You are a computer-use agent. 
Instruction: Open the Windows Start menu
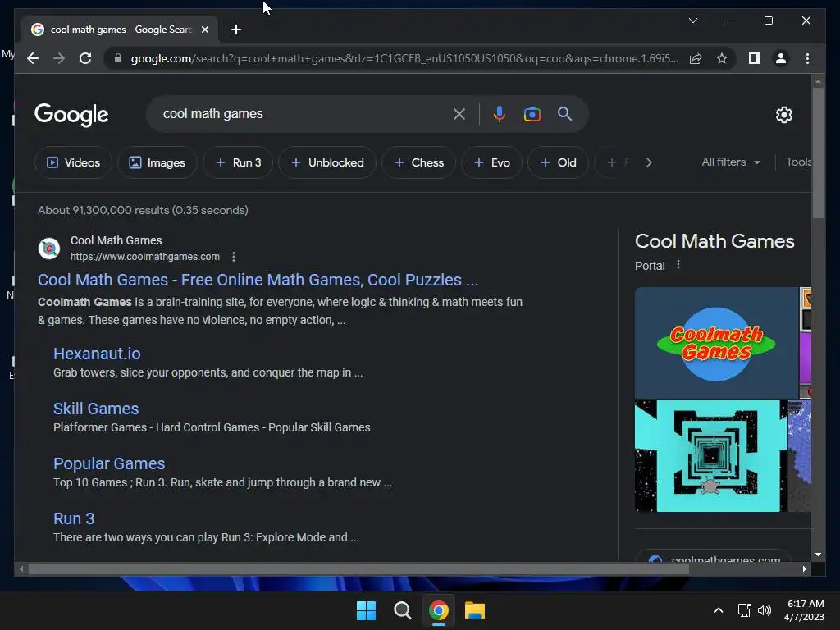pos(367,610)
